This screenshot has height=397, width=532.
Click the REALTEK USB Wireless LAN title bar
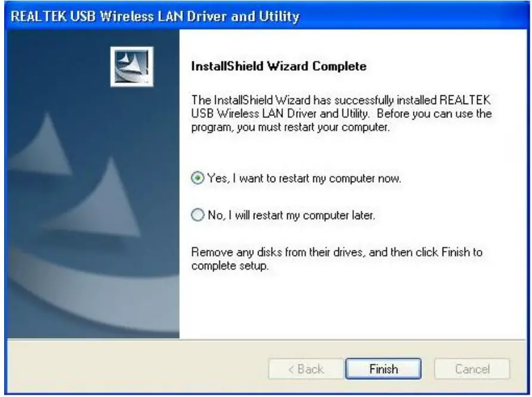coord(266,16)
